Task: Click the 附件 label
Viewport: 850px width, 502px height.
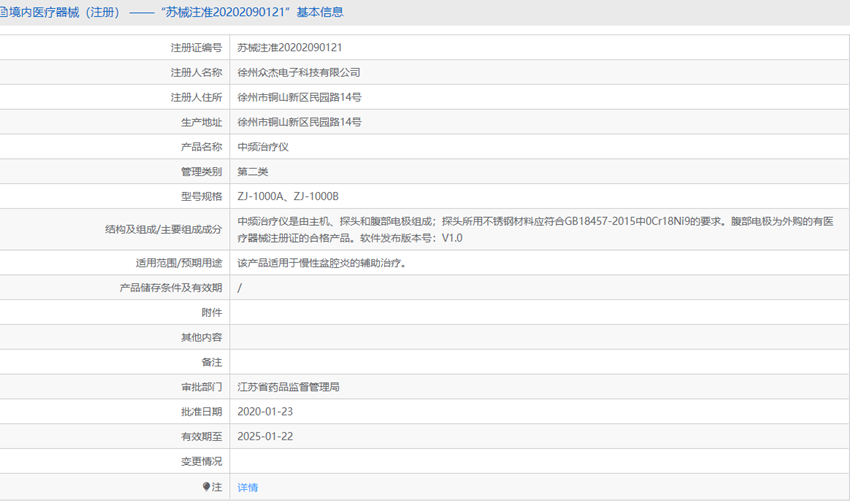Action: [x=212, y=313]
